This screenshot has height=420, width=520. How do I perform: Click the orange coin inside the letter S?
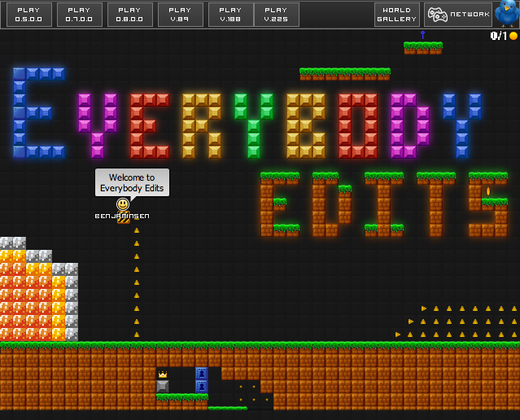click(488, 191)
